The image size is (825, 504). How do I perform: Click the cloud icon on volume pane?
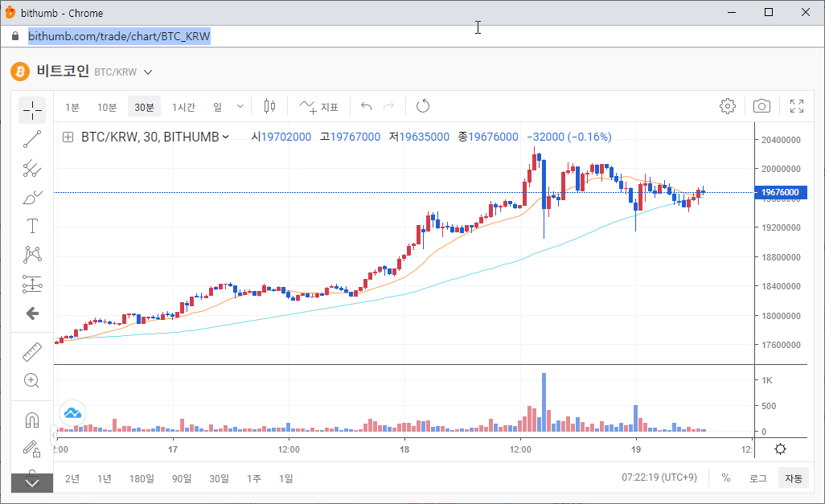[x=72, y=413]
